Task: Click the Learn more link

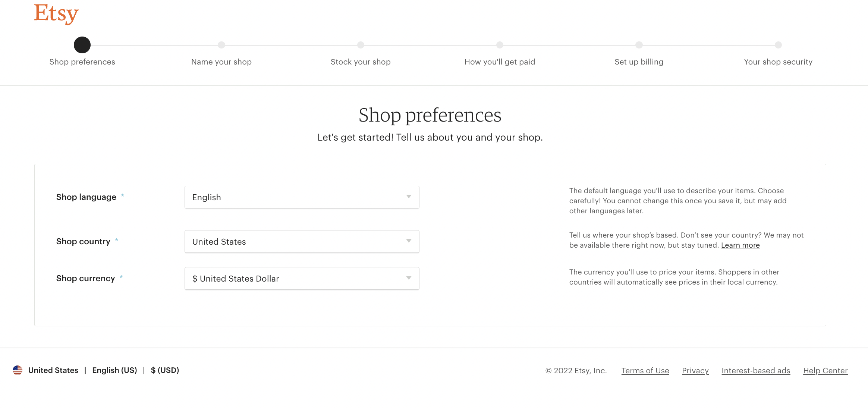Action: [x=740, y=245]
